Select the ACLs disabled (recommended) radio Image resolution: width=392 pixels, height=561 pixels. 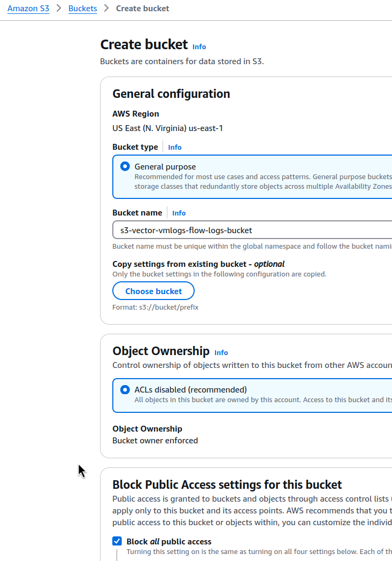[x=125, y=389]
